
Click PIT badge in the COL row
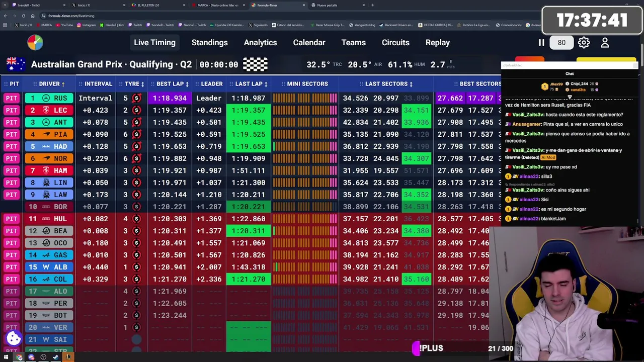(12, 279)
